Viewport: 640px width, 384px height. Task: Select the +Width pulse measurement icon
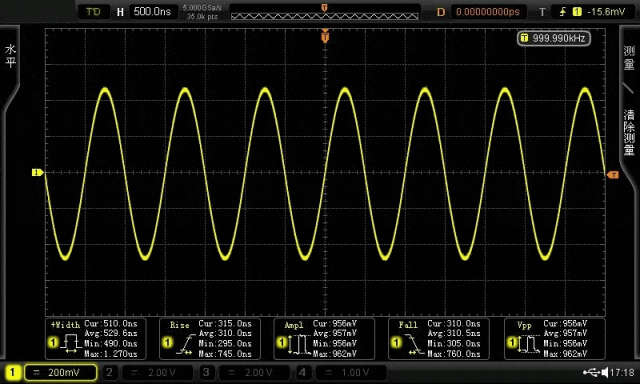[71, 343]
